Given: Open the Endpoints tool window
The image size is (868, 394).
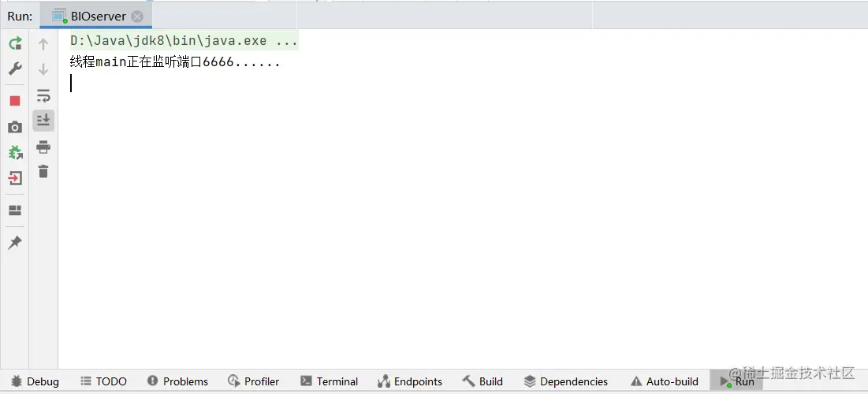Looking at the screenshot, I should click(x=410, y=381).
